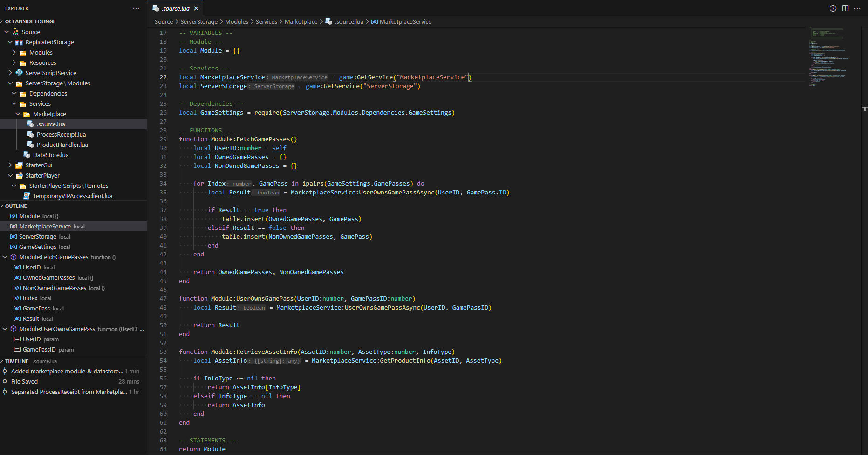Click the Services breadcrumb
Screen dimensions: 868x455
[267, 22]
